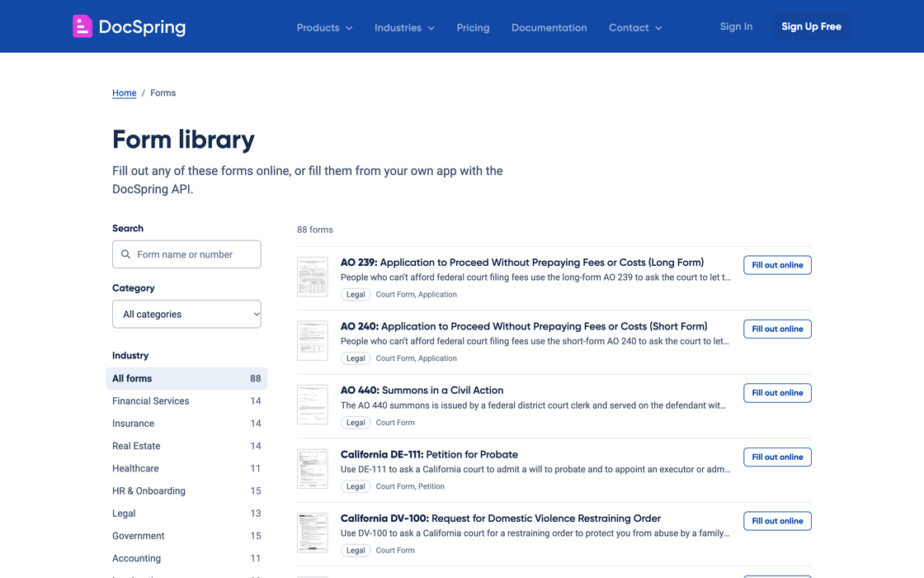
Task: Click the Sign Up Free button
Action: point(812,26)
